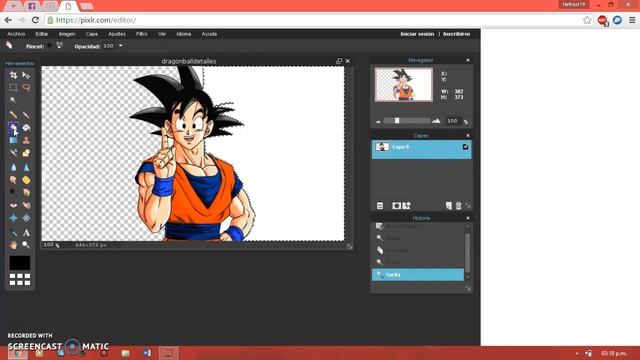Image resolution: width=640 pixels, height=360 pixels.
Task: Toggle visibility checkbox of Capa 0 layer
Action: [x=465, y=147]
